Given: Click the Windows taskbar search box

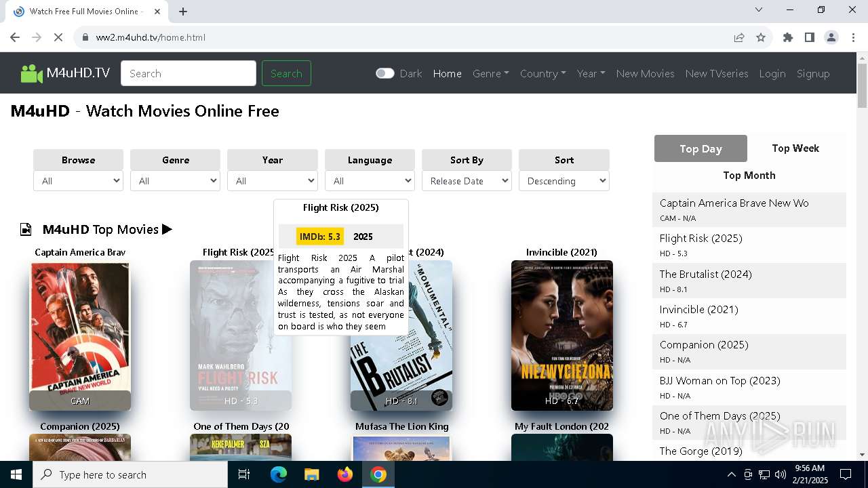Looking at the screenshot, I should click(130, 474).
